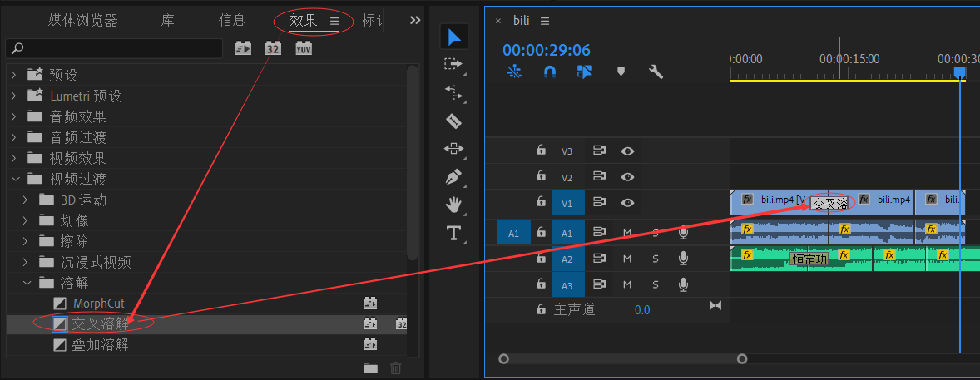Create a new custom bin in Effects panel
This screenshot has height=380, width=980.
tap(371, 368)
